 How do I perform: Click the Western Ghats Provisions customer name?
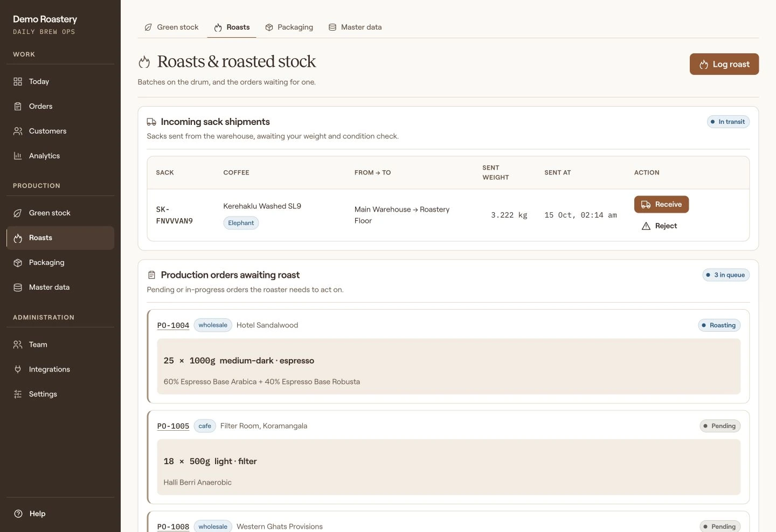[280, 527]
